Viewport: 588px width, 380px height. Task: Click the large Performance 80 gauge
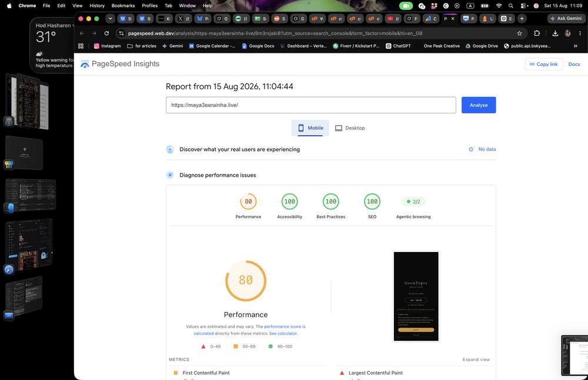(x=246, y=281)
